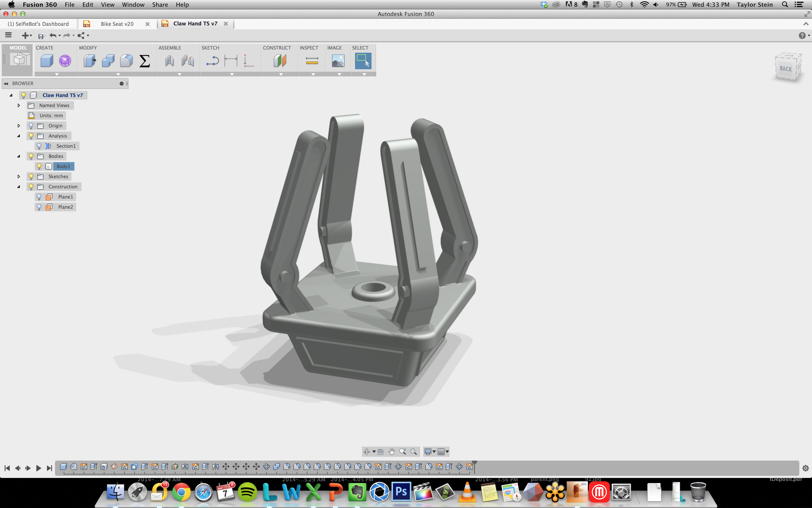Select the Press Pull modify tool

(90, 61)
